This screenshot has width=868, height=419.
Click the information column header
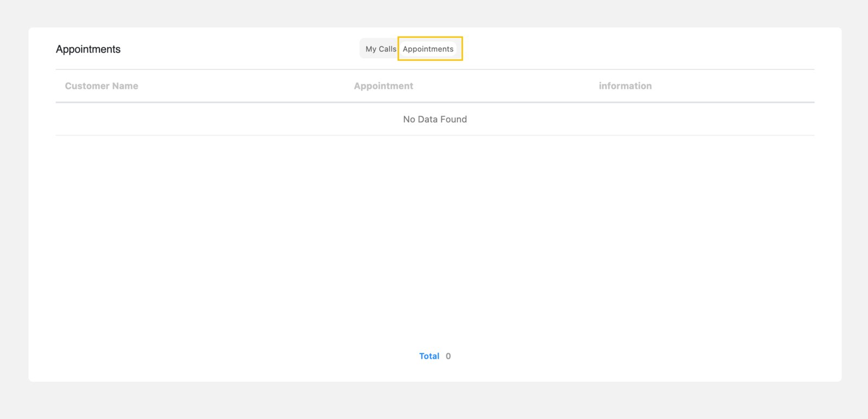(x=625, y=86)
